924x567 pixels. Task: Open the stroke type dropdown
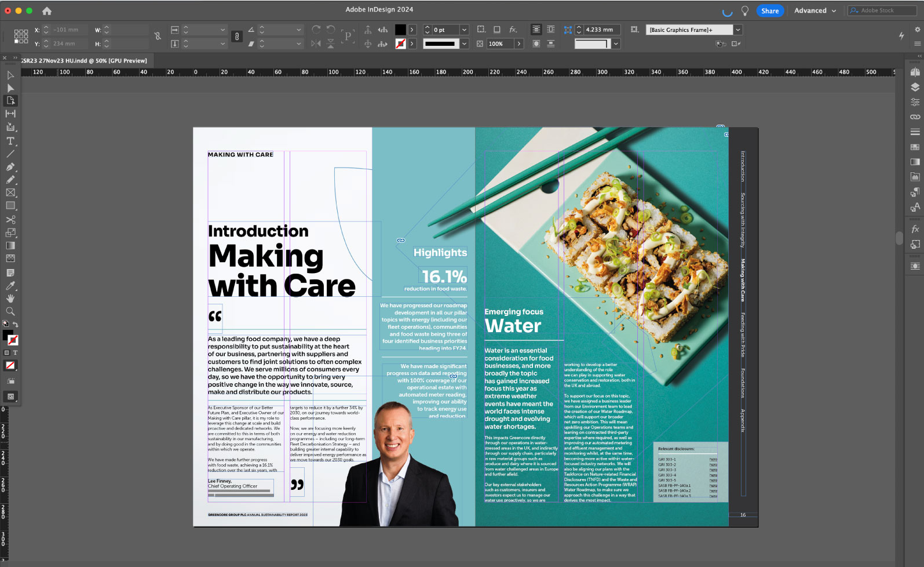coord(464,43)
